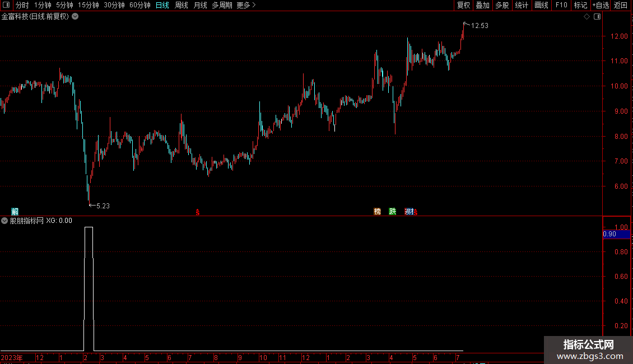This screenshot has height=364, width=633.
Task: Select the 60分钟 period tab
Action: pyautogui.click(x=139, y=5)
